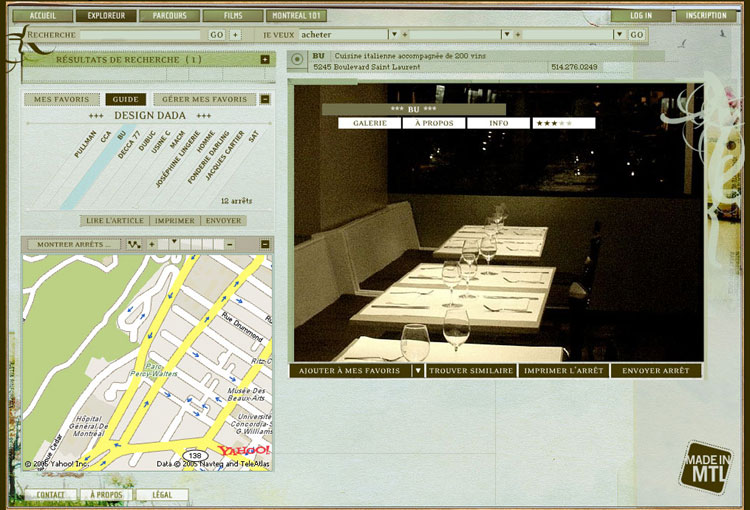Toggle the route path icon on the map toolbar
This screenshot has height=510, width=750.
point(134,244)
